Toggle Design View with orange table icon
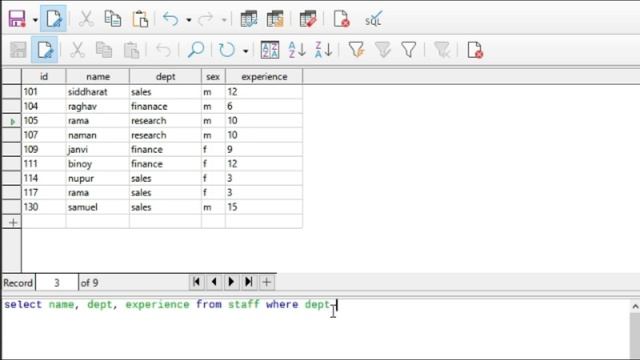 click(275, 19)
